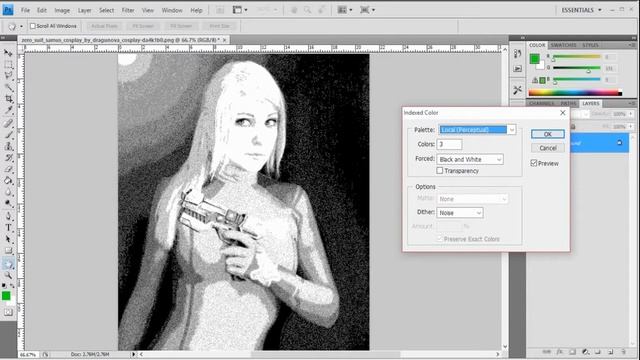
Task: Select the Zoom tool in the toolbox
Action: coord(8,275)
